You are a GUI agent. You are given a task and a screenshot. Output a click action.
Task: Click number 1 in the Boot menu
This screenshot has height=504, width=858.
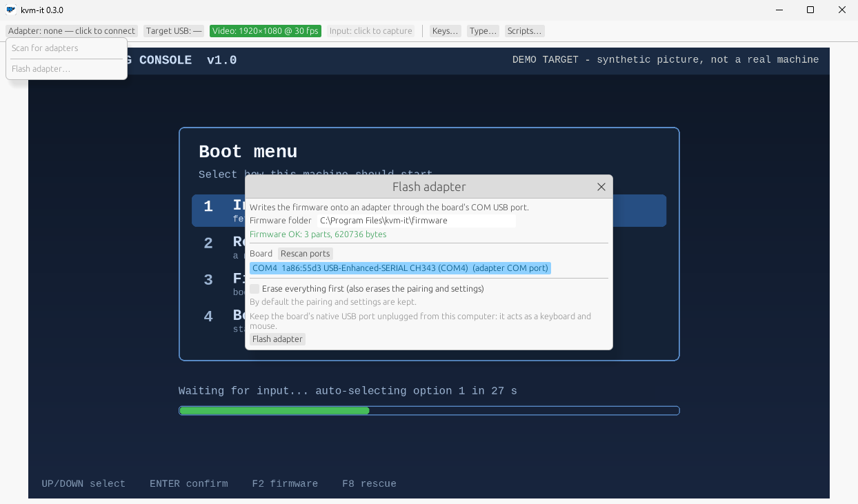[208, 206]
